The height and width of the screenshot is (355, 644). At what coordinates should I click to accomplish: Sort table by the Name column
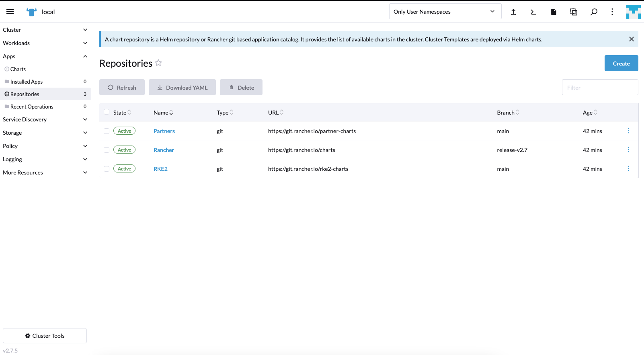pos(163,113)
